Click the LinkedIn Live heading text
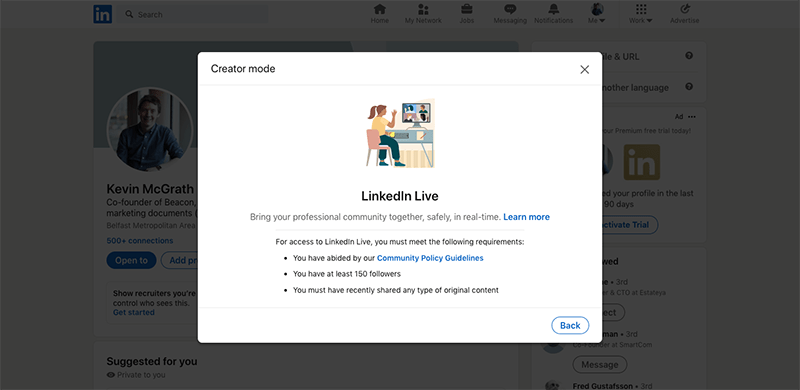 click(400, 196)
